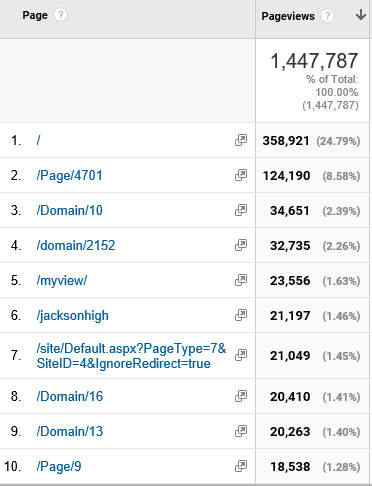Open the /domain/2152 page link
Image resolution: width=372 pixels, height=486 pixels.
(76, 246)
